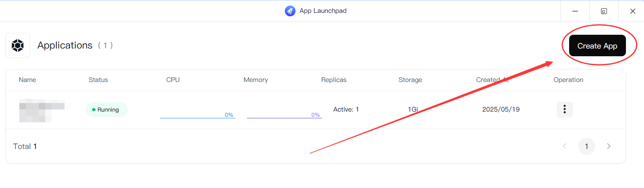Image resolution: width=644 pixels, height=188 pixels.
Task: Open the three-dot operation menu
Action: tap(564, 109)
